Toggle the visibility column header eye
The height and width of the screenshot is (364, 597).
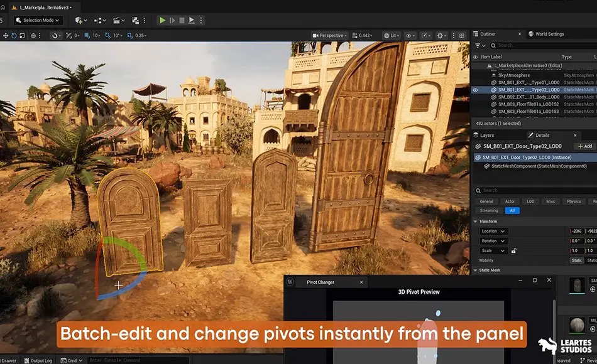(x=475, y=56)
